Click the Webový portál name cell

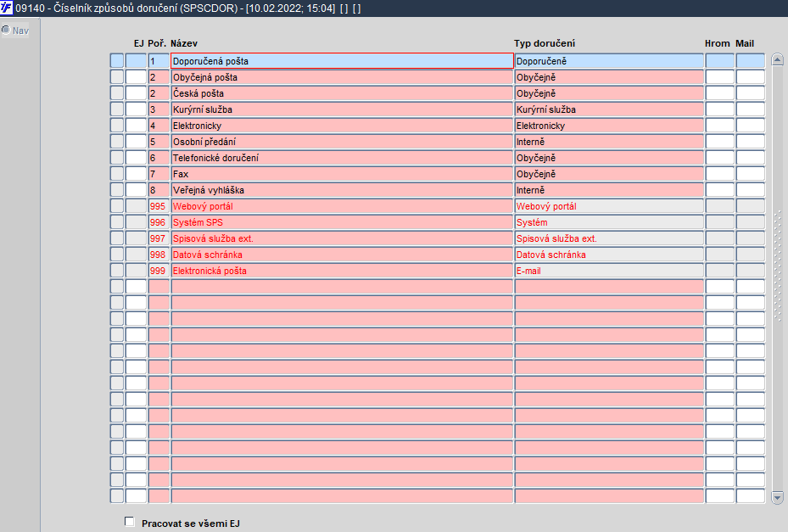(342, 205)
